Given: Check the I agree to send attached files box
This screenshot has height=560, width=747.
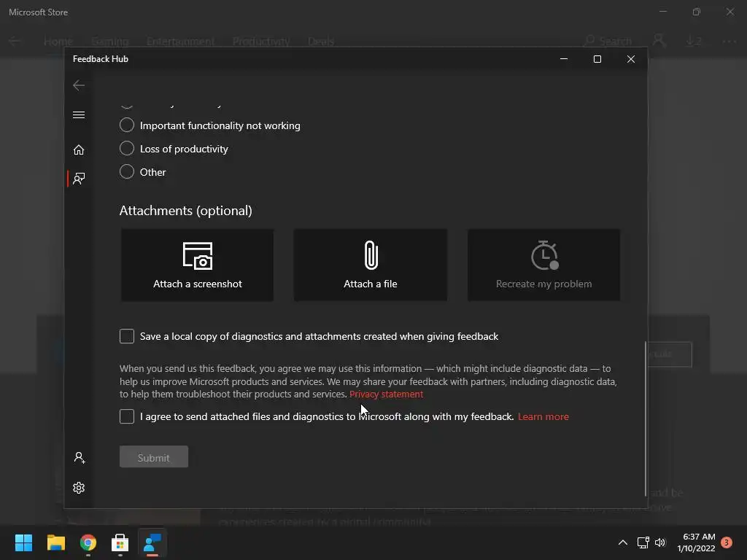Looking at the screenshot, I should pos(127,416).
